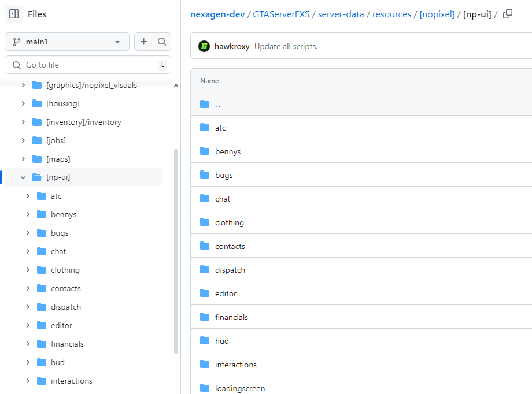
Task: Collapse the [np-ui] tree folder
Action: pyautogui.click(x=23, y=177)
